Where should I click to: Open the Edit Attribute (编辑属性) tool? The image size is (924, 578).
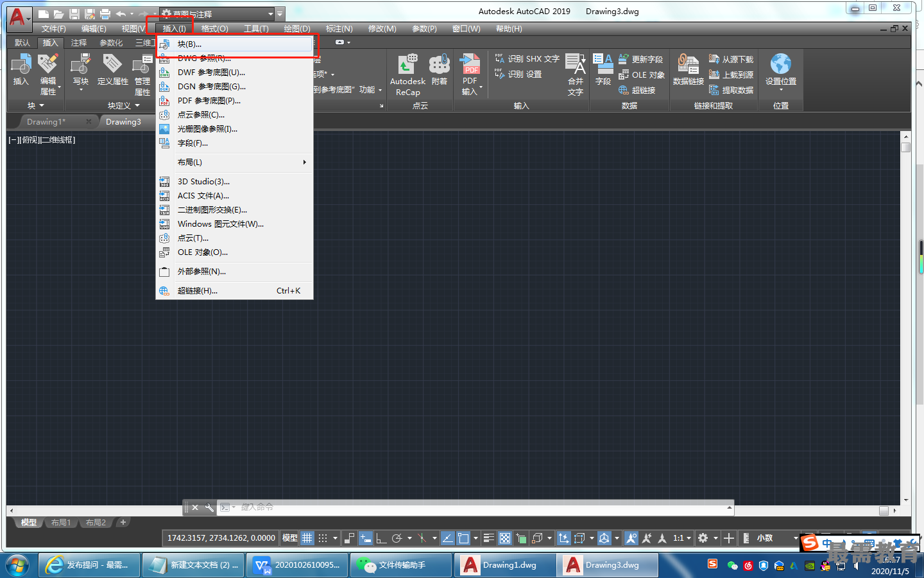click(48, 74)
